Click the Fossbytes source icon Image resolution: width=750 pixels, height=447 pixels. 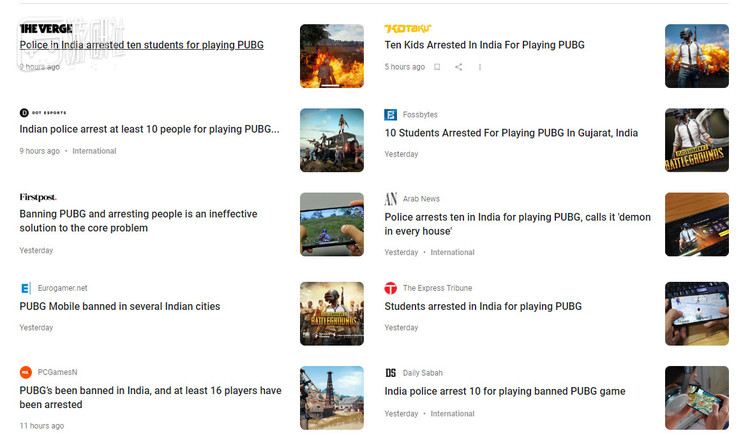point(391,115)
